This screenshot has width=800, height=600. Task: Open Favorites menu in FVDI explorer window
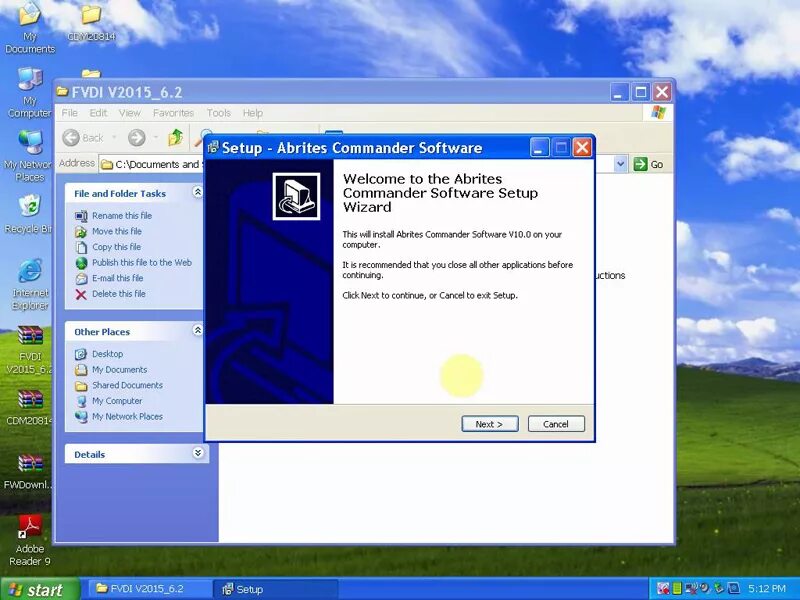pyautogui.click(x=173, y=113)
